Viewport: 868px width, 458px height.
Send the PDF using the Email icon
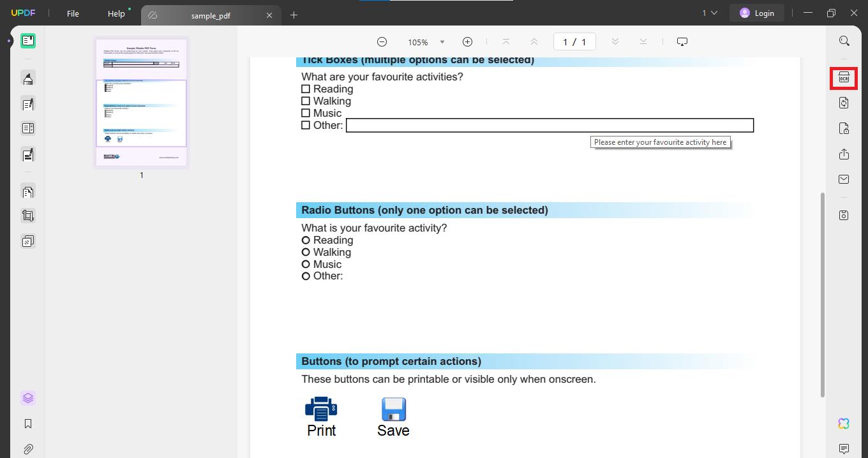[x=844, y=179]
